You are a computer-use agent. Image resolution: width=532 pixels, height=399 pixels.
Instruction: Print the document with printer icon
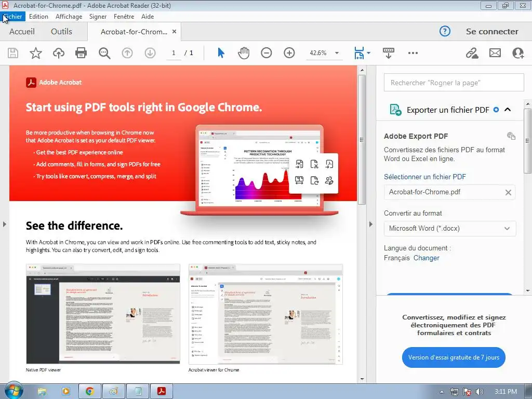click(81, 53)
